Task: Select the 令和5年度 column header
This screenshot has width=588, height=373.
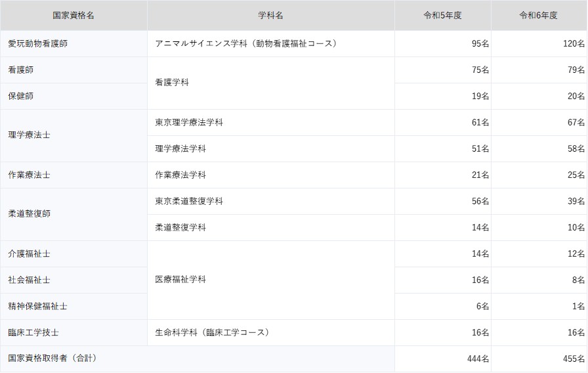Action: click(442, 15)
